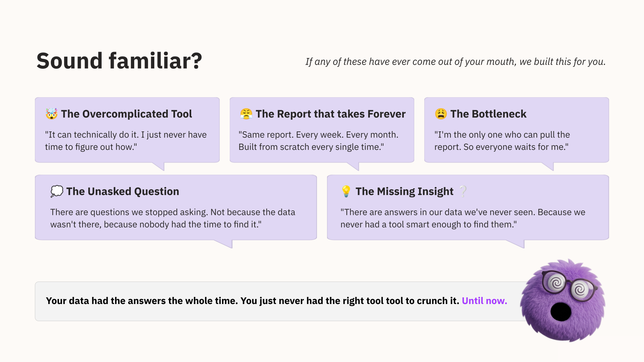The height and width of the screenshot is (362, 644).
Task: Select 'The Report that takes Forever' heading
Action: [x=330, y=114]
